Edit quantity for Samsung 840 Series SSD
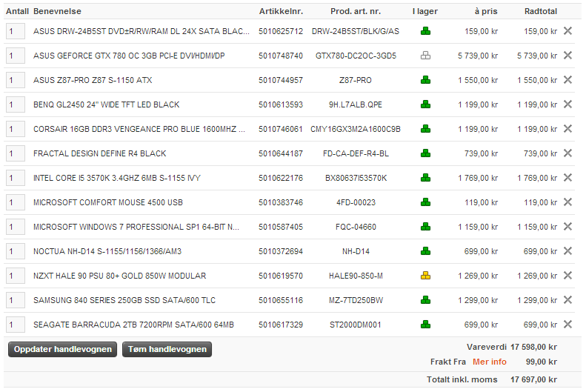This screenshot has height=392, width=586. [x=16, y=300]
